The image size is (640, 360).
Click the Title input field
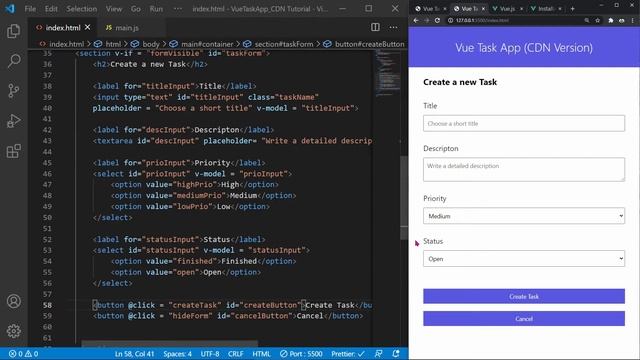pos(524,123)
